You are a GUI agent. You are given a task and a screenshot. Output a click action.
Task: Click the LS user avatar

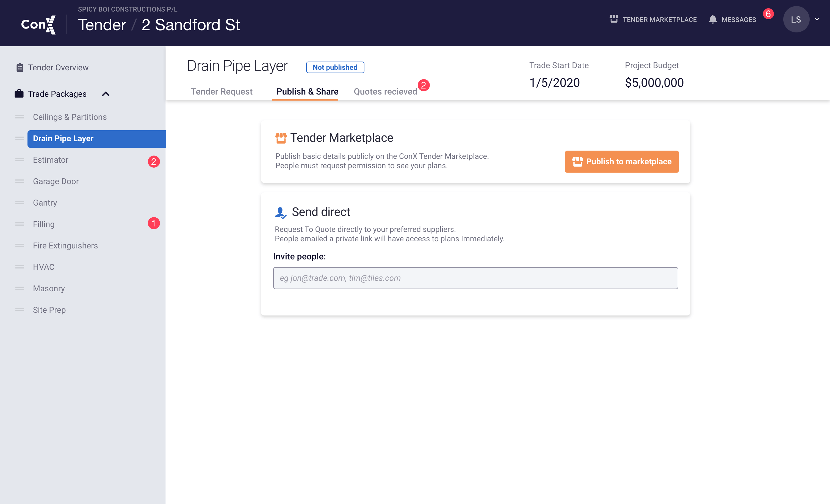(x=796, y=20)
